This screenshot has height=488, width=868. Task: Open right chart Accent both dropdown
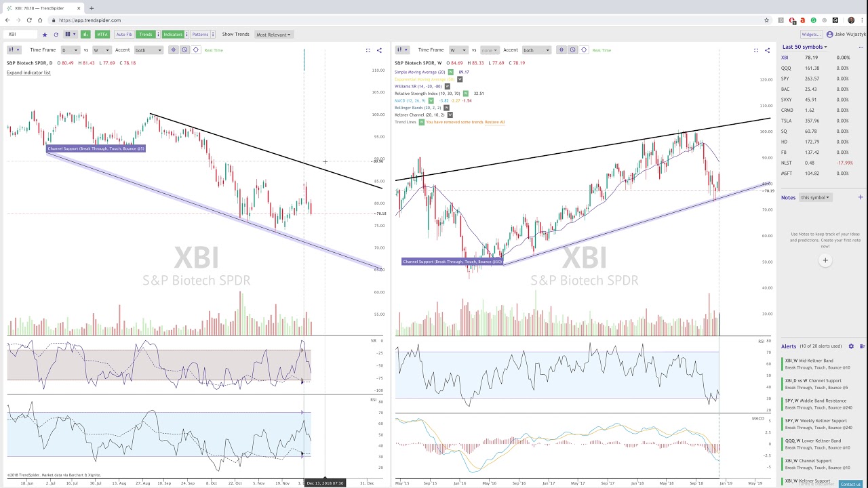pos(536,50)
